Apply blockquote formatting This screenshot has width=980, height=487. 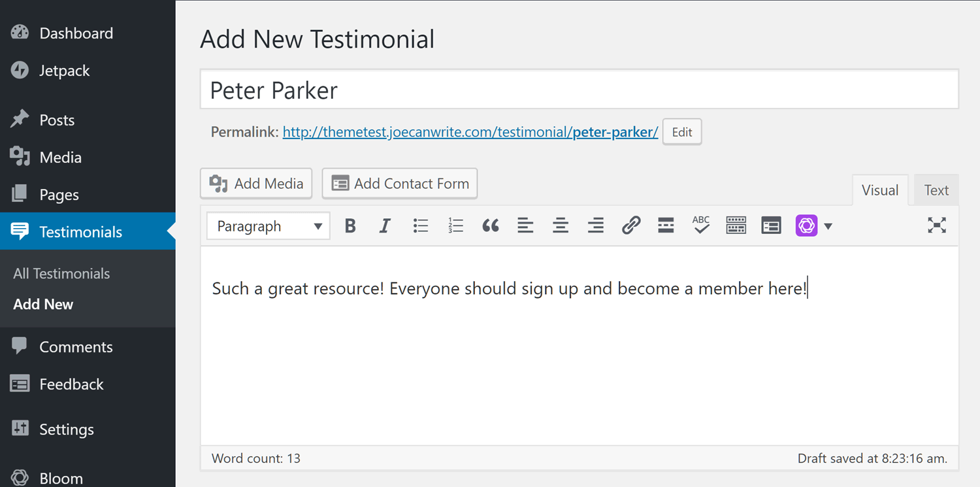pos(491,226)
